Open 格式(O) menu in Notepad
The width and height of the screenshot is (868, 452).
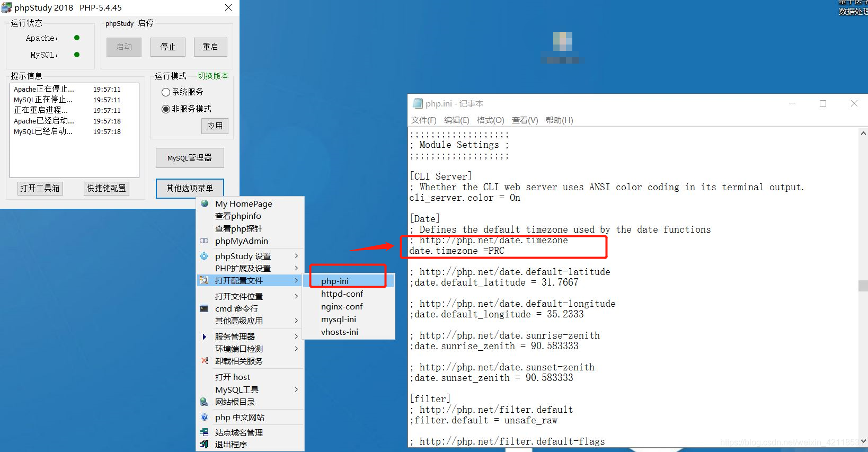point(490,120)
